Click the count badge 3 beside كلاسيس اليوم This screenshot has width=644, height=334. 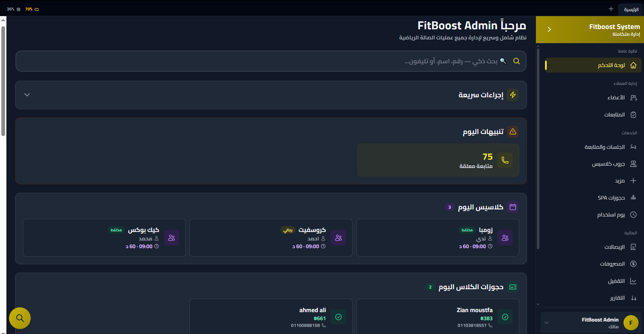[449, 207]
